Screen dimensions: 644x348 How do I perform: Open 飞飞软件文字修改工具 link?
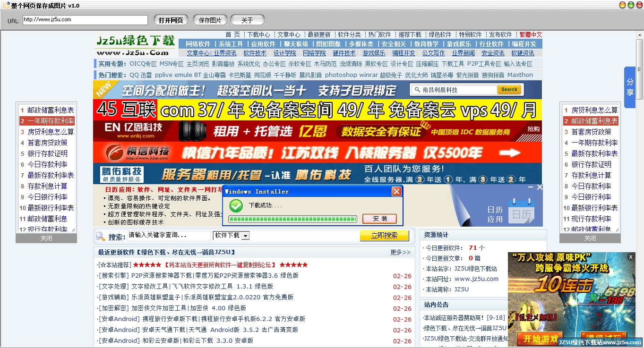(202, 286)
